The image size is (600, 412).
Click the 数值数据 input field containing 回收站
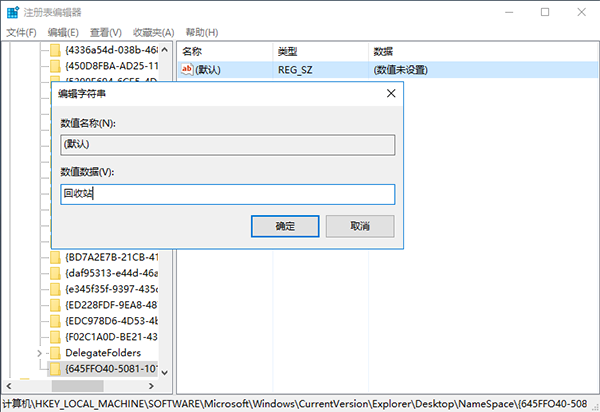[x=228, y=194]
